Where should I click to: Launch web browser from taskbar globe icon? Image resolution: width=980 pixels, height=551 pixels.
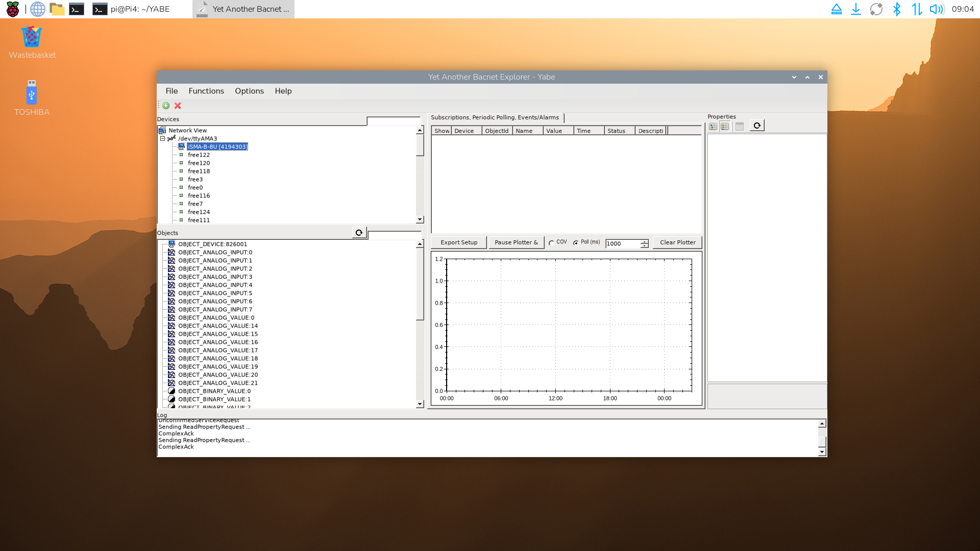point(38,9)
